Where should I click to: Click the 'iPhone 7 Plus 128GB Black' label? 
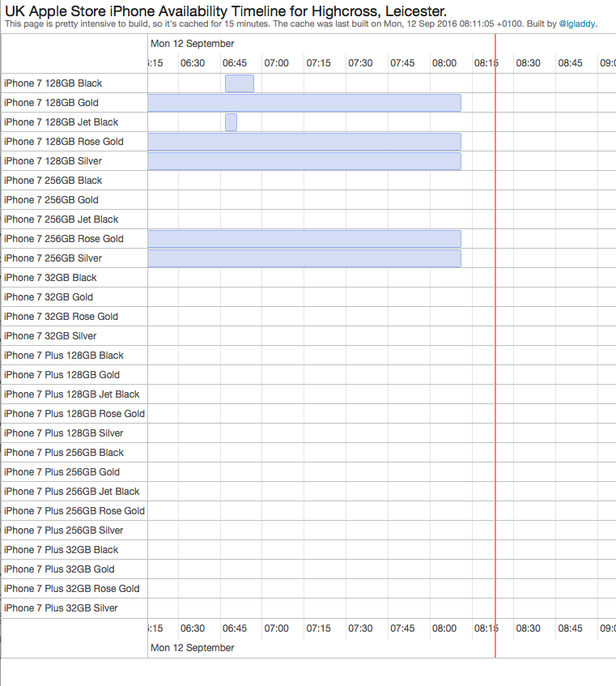click(x=64, y=356)
